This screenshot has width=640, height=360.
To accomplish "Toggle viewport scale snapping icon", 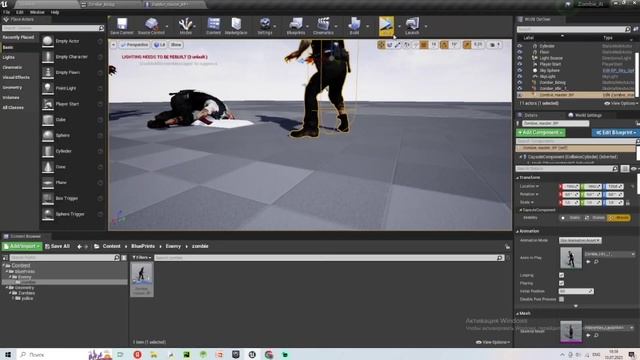I will pos(467,45).
